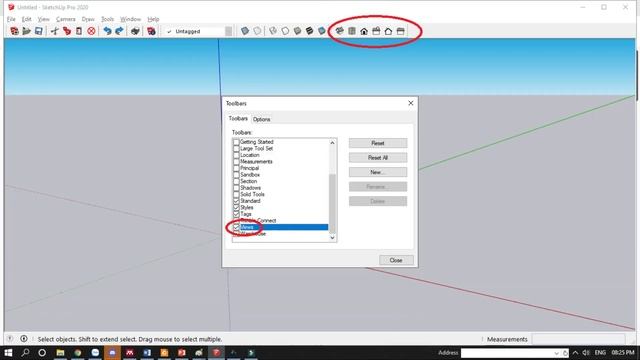Enable the Getting Started toolbar checkbox

click(x=236, y=142)
